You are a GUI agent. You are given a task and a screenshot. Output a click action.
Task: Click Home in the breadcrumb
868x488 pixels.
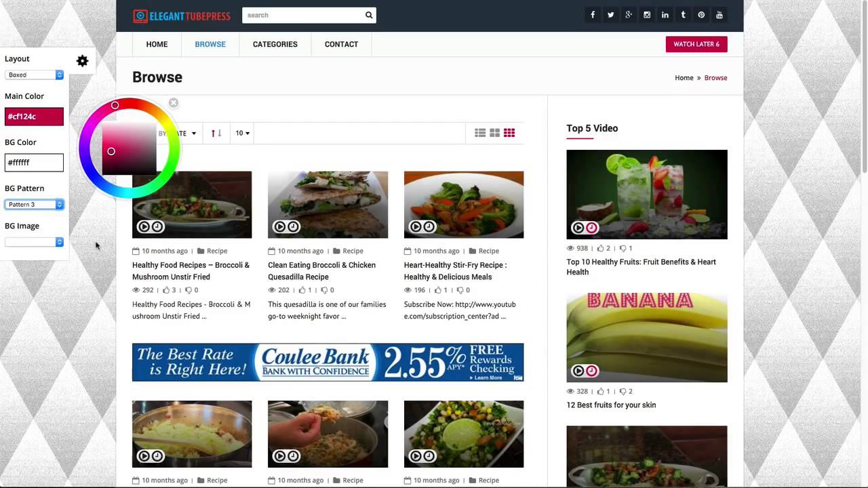pos(684,78)
